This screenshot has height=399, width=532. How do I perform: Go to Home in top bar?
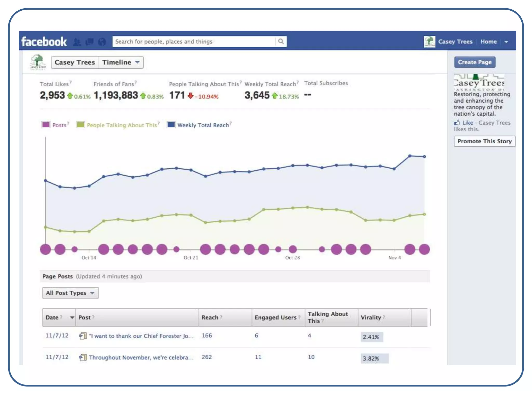pyautogui.click(x=488, y=42)
